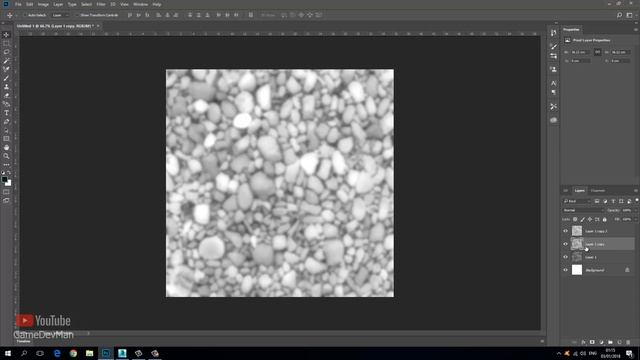Click the Width field in Properties

tap(580, 52)
